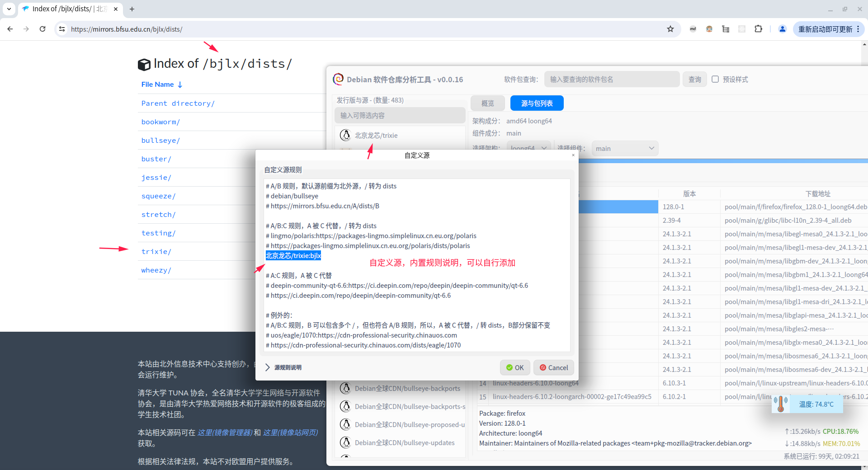Viewport: 868px width, 470px height.
Task: Click the browser back arrow
Action: (10, 29)
